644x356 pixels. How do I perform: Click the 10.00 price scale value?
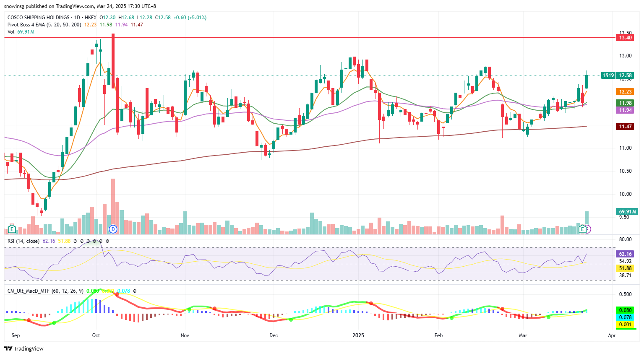tap(625, 194)
